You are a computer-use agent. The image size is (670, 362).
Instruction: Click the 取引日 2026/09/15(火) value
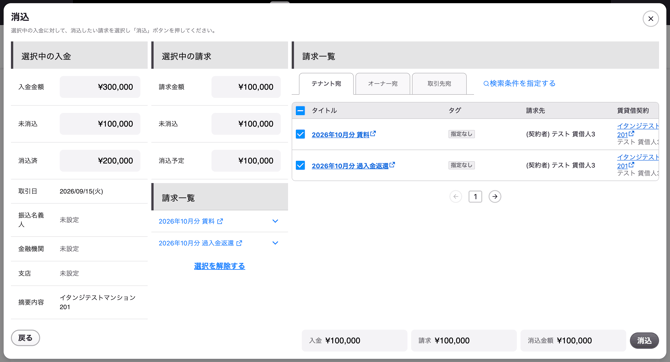coord(81,191)
